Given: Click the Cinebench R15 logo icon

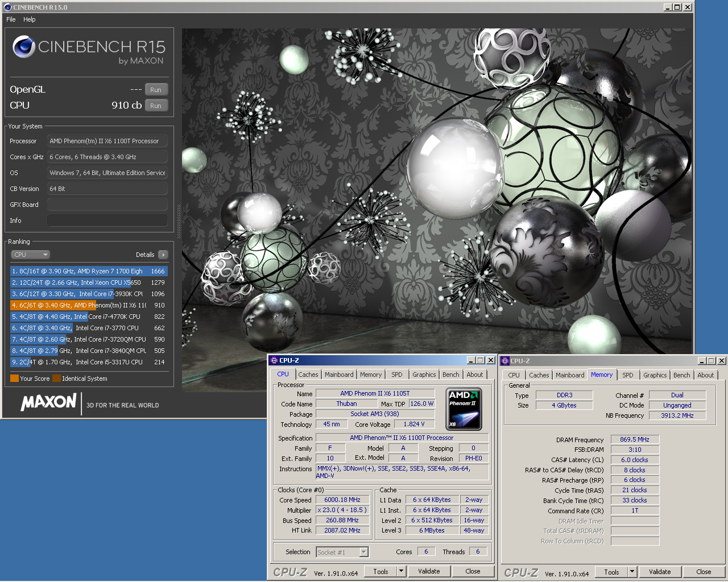Looking at the screenshot, I should (x=24, y=47).
